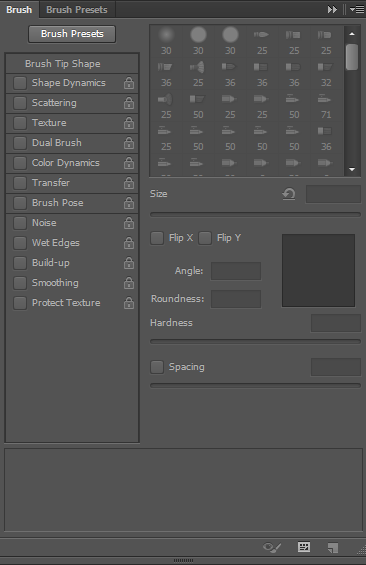
Task: Enable Shape Dynamics checkbox
Action: tap(20, 83)
